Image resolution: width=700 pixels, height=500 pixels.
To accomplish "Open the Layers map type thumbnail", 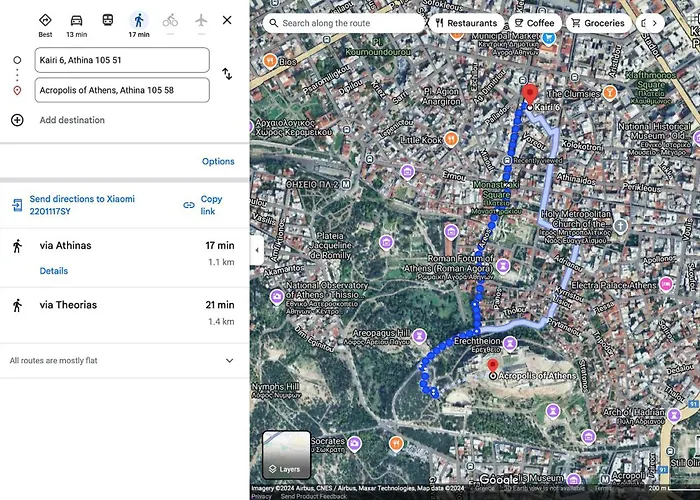I will click(286, 454).
